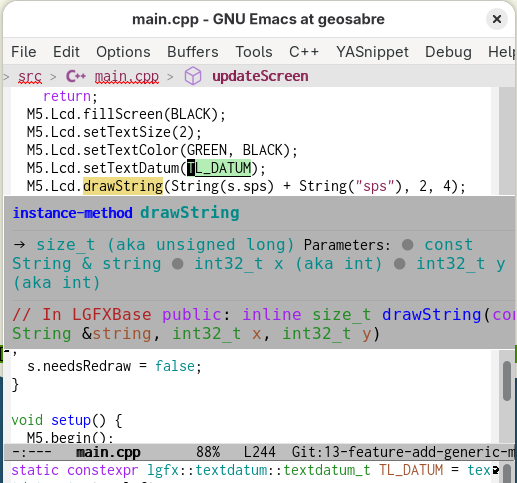This screenshot has height=483, width=517.
Task: Open the Tools menu
Action: (254, 52)
